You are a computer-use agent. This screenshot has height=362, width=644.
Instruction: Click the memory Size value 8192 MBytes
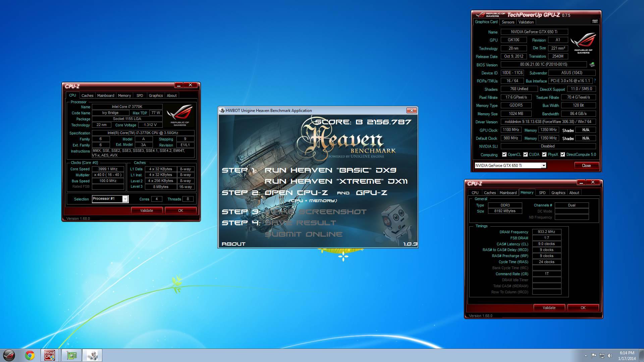click(504, 211)
